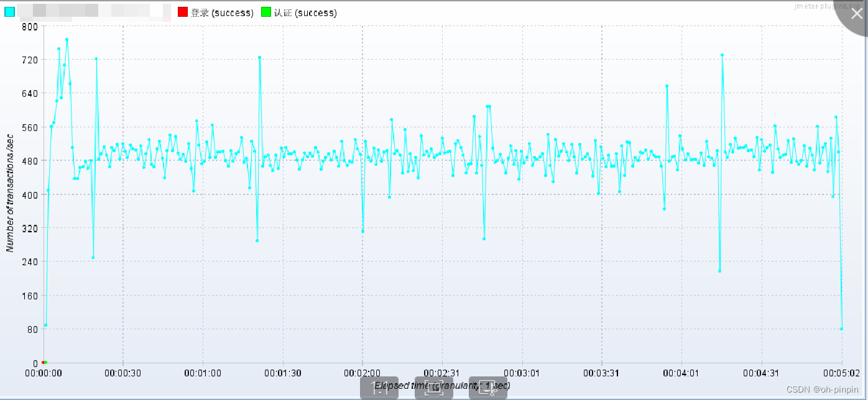Click the fit-to-screen frame icon
Image resolution: width=868 pixels, height=400 pixels.
click(x=434, y=388)
